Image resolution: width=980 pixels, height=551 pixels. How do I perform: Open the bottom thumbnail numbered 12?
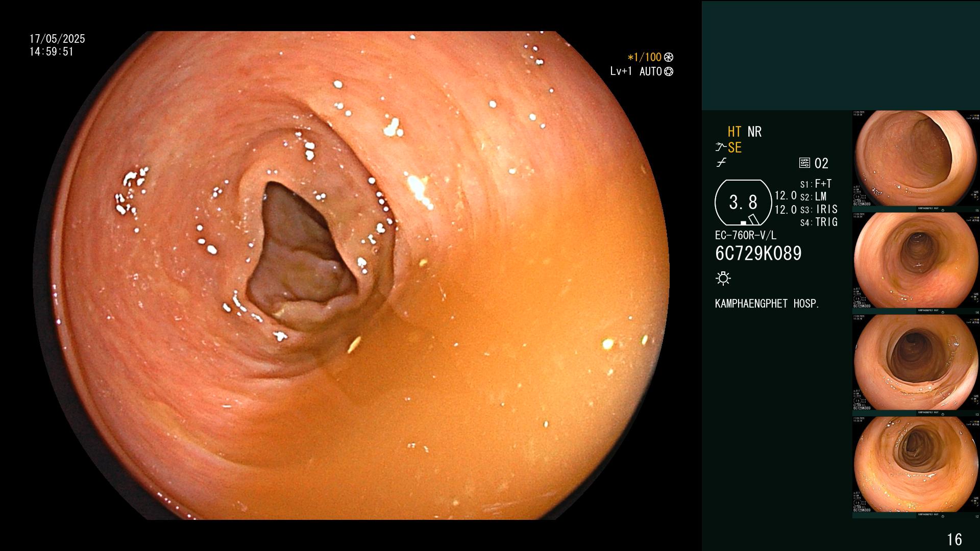916,467
